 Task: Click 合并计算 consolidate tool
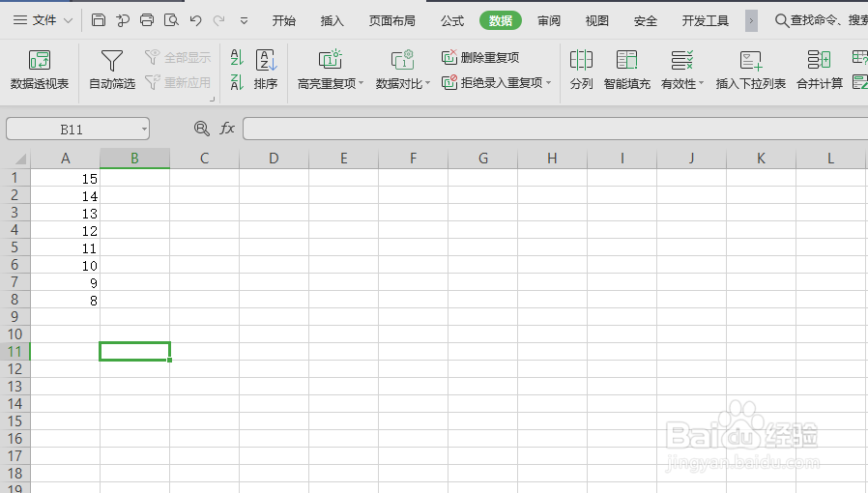[820, 70]
